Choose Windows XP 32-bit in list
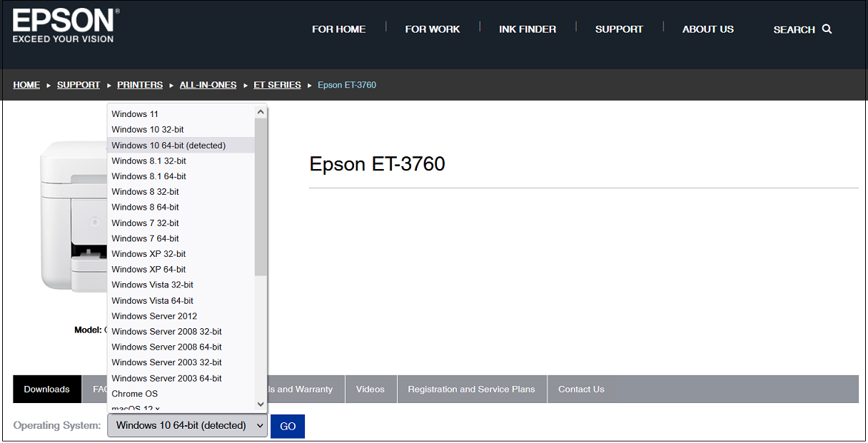 181,254
